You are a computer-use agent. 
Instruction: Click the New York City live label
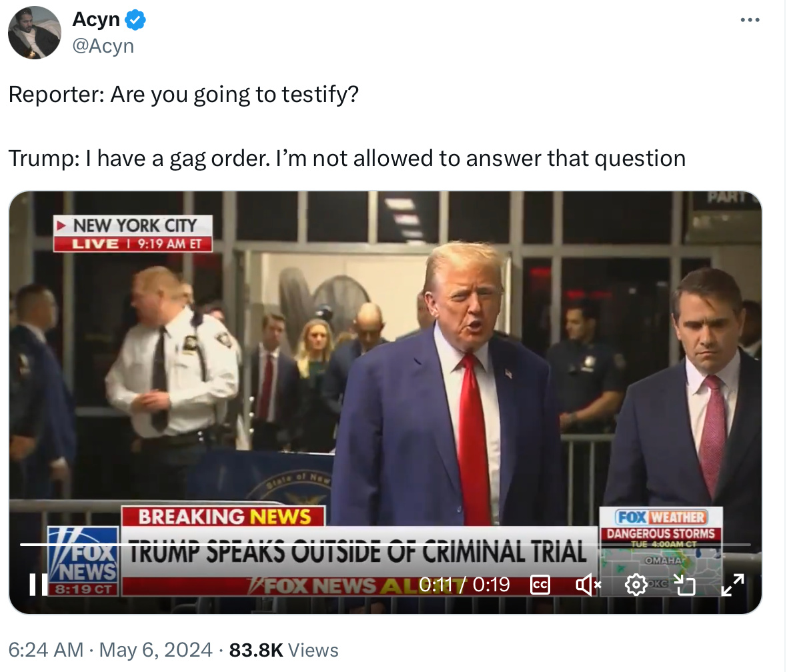click(x=133, y=233)
